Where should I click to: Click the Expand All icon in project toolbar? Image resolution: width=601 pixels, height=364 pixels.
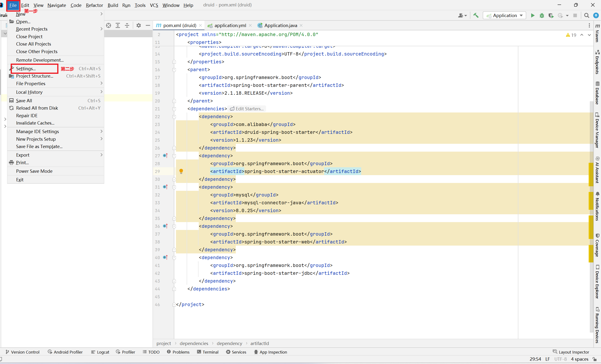118,25
